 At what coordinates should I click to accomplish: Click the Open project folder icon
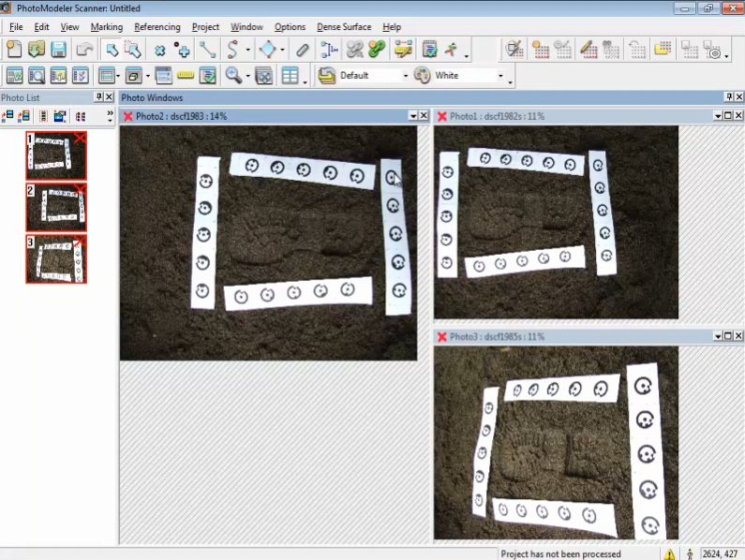37,50
